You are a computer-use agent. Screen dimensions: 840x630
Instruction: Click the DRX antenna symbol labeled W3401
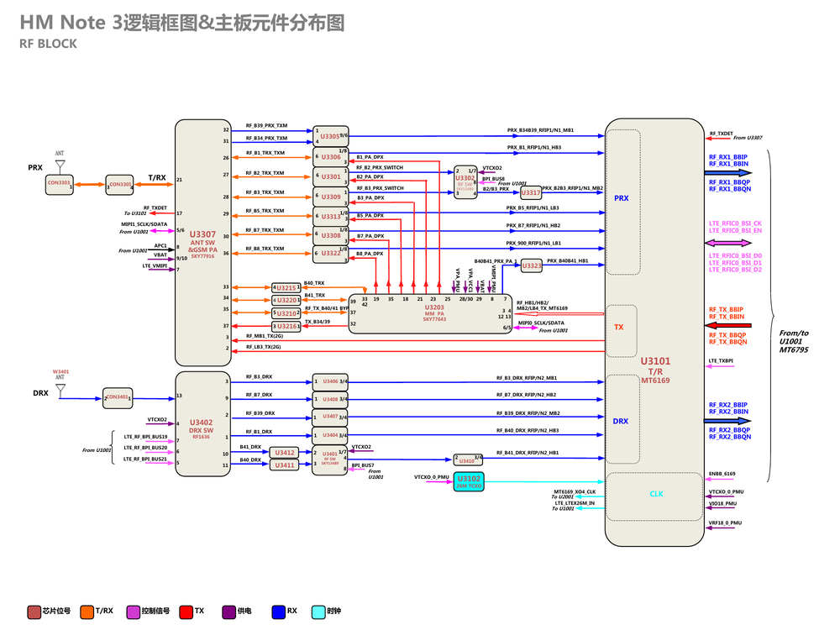pyautogui.click(x=60, y=391)
